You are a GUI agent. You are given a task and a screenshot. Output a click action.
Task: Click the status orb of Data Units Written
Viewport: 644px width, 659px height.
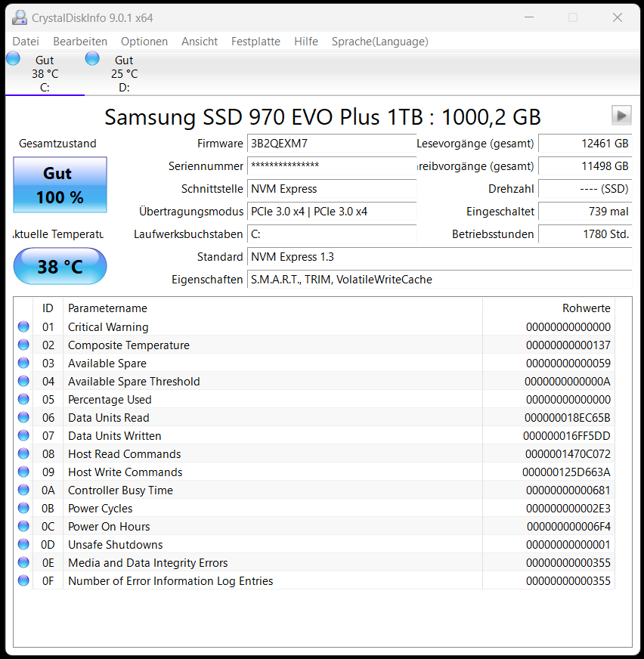[23, 435]
